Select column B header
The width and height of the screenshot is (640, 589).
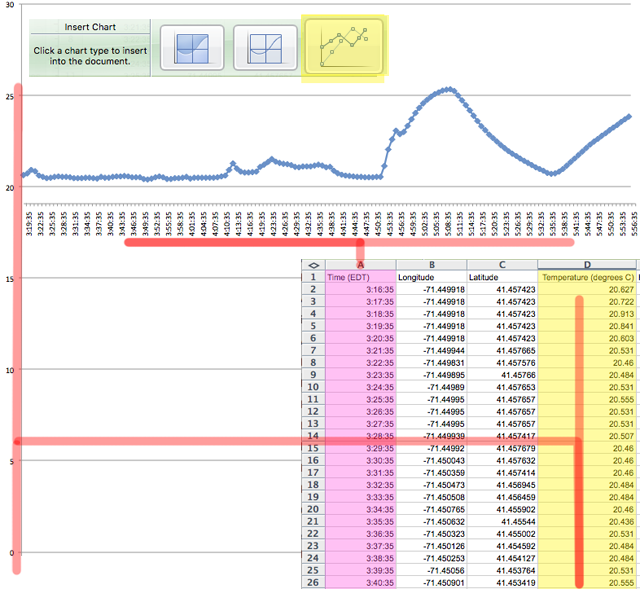click(x=430, y=263)
